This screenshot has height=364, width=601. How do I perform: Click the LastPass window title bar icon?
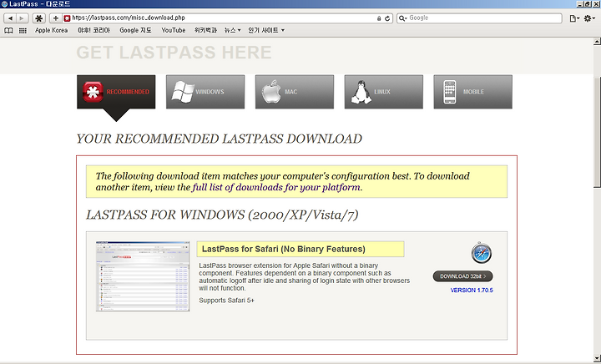[4, 4]
